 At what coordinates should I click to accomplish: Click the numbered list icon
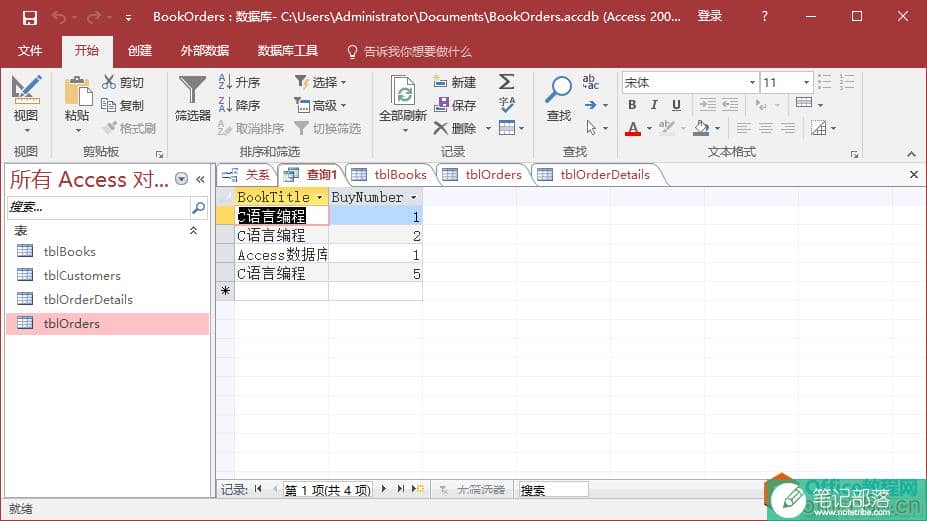pyautogui.click(x=847, y=82)
